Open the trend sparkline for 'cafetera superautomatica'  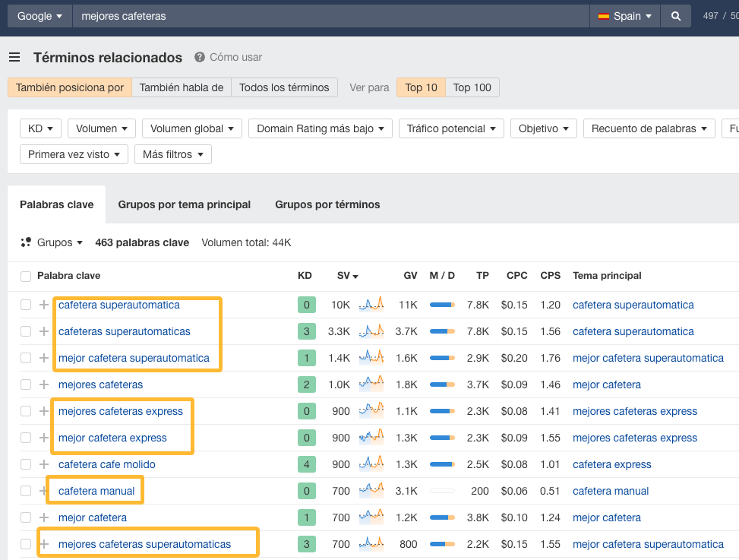[x=371, y=304]
